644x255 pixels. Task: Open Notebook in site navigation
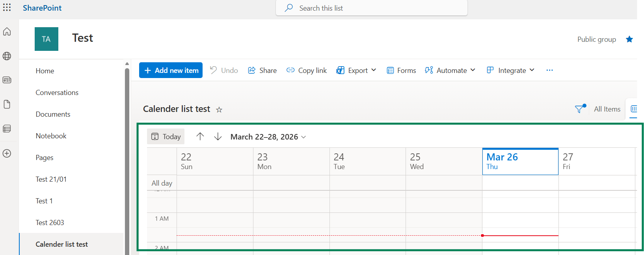(x=51, y=136)
